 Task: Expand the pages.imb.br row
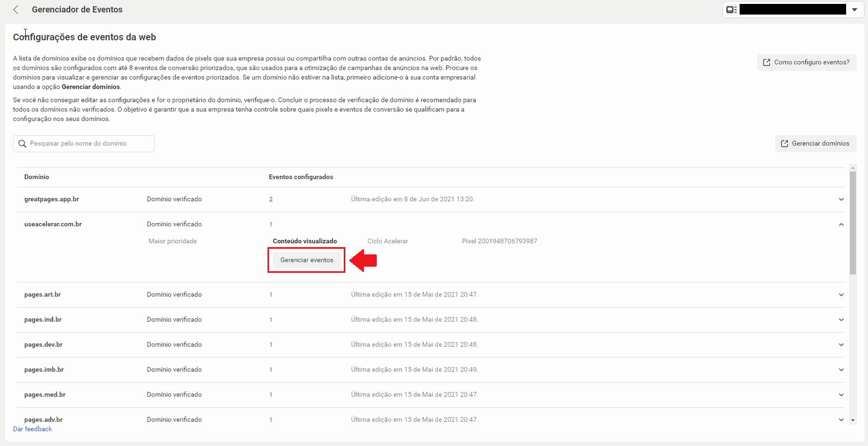coord(841,370)
